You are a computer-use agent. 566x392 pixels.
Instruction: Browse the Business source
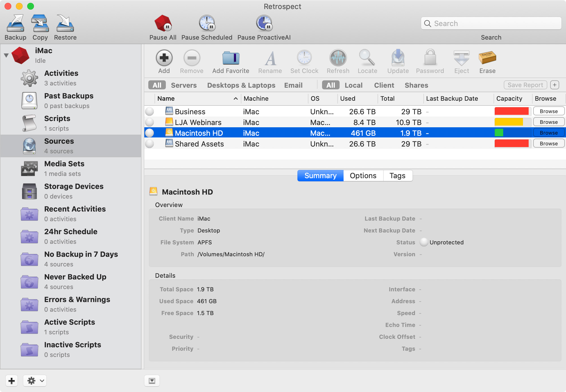549,111
